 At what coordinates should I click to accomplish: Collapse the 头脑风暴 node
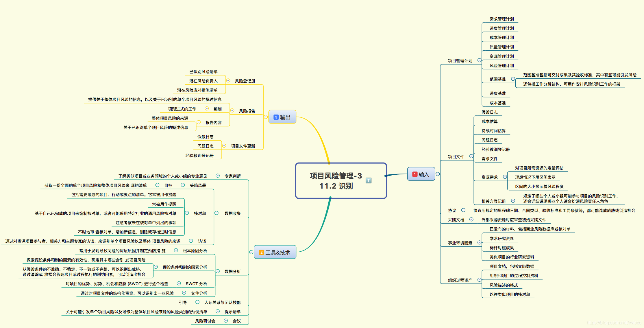pyautogui.click(x=183, y=185)
